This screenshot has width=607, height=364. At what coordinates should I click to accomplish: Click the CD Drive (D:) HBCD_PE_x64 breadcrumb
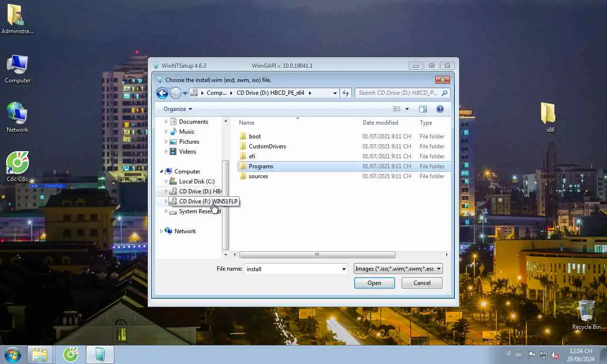point(270,93)
